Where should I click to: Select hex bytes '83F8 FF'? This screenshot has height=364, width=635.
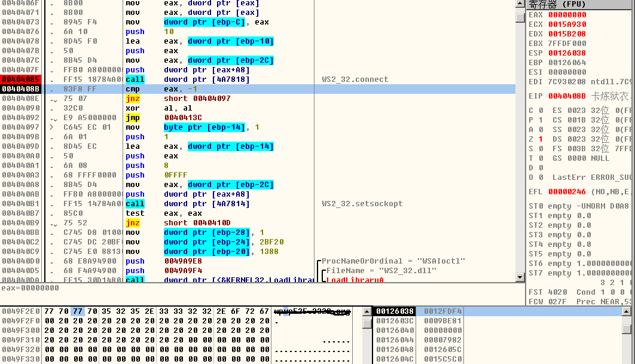80,89
